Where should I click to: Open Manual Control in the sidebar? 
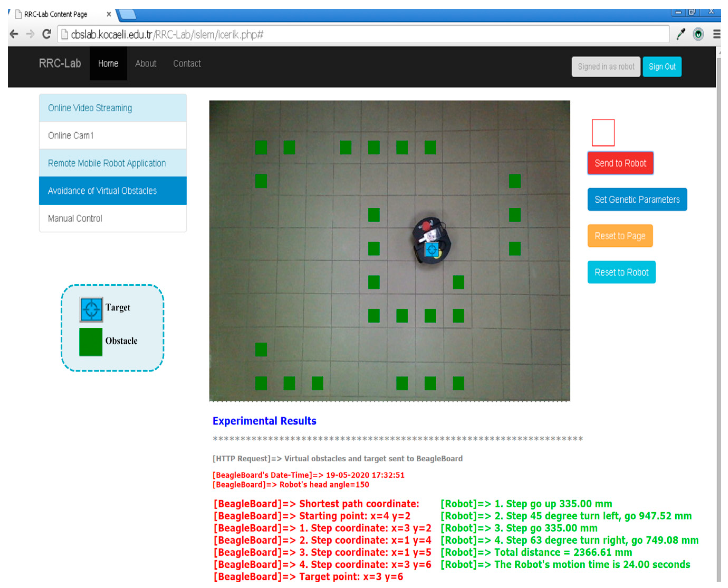(x=113, y=219)
